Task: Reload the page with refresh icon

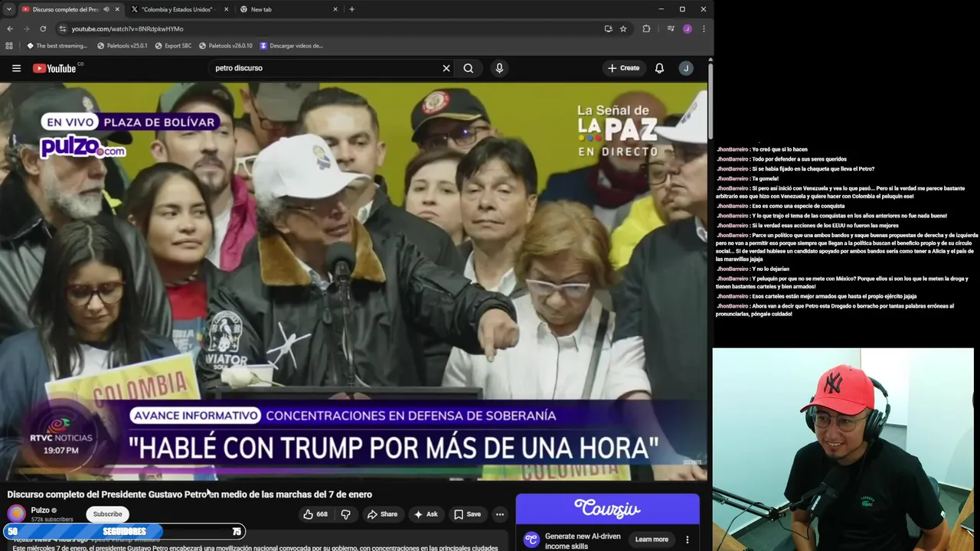Action: 43,28
